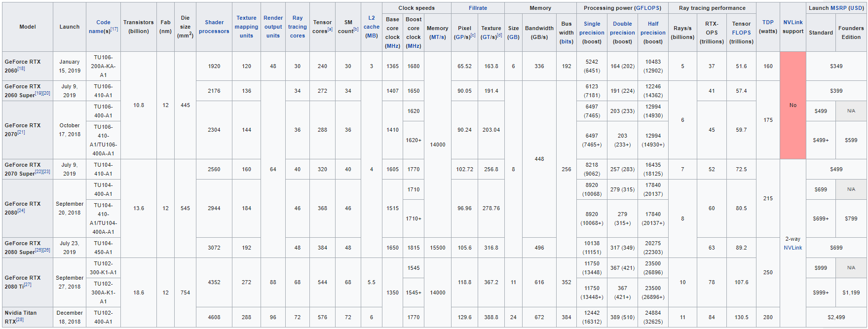
Task: Open citation 18 beside GeForce RTX 2060
Action: pyautogui.click(x=21, y=70)
